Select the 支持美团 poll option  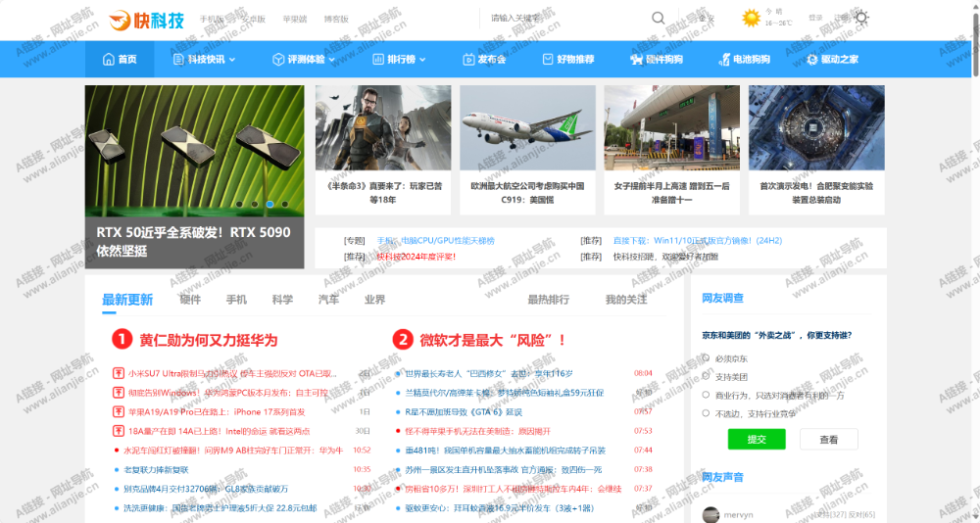click(706, 376)
